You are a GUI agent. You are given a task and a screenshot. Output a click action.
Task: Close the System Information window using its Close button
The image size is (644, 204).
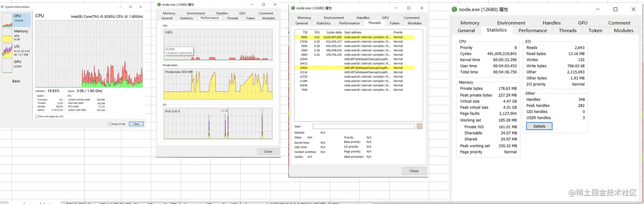[x=136, y=124]
